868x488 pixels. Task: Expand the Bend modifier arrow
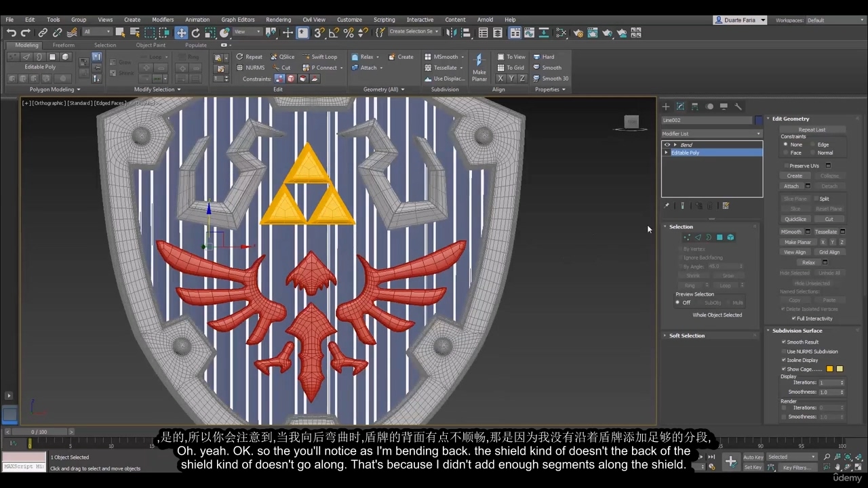675,144
